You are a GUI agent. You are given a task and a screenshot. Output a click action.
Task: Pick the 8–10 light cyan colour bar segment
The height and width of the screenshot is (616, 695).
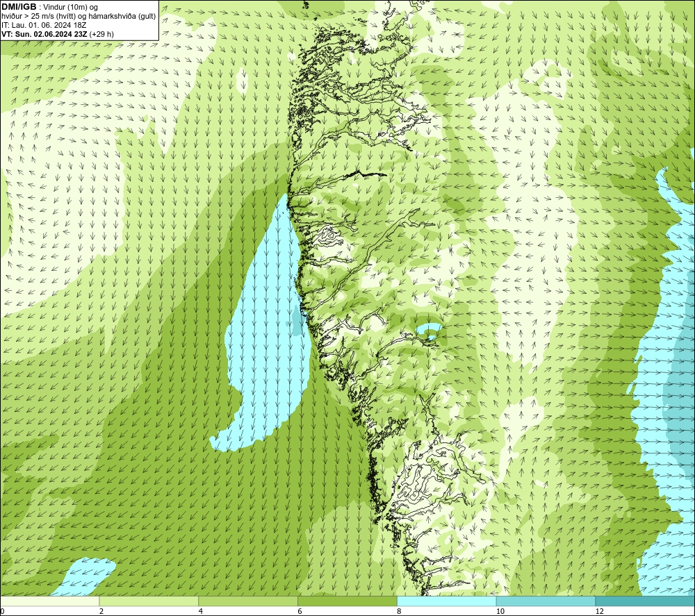[447, 601]
